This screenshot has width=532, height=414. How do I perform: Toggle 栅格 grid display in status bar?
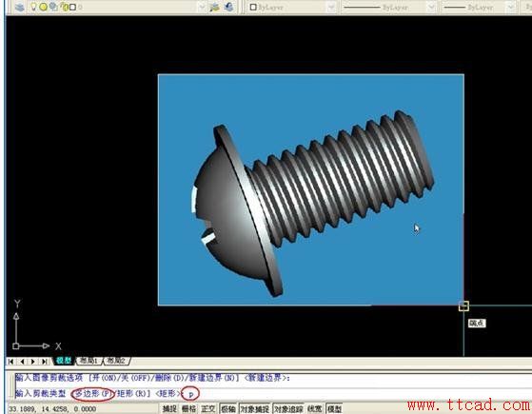pos(188,409)
